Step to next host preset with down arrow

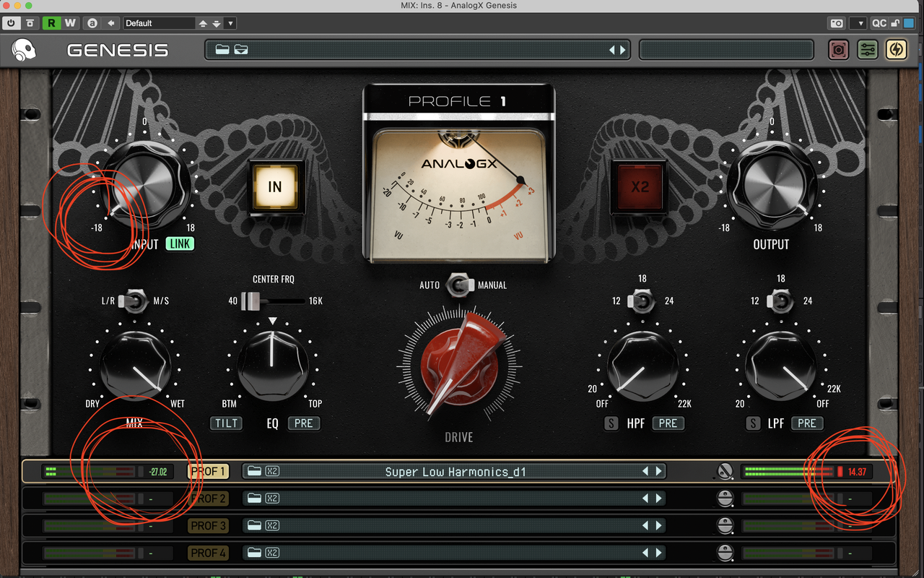tap(217, 23)
